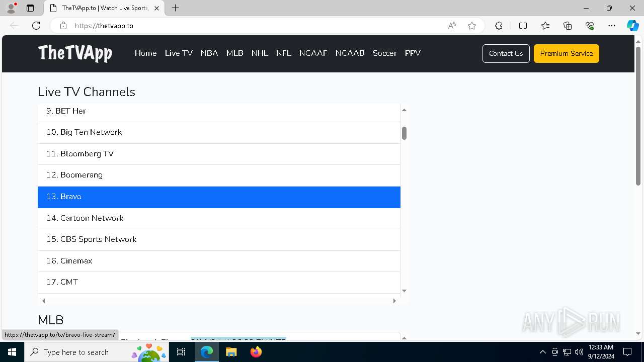Click the taskbar search box

click(x=97, y=352)
